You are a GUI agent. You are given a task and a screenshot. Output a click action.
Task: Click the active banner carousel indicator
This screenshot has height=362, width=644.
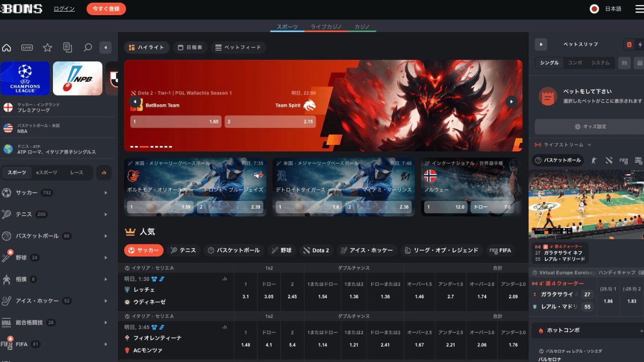[144, 147]
